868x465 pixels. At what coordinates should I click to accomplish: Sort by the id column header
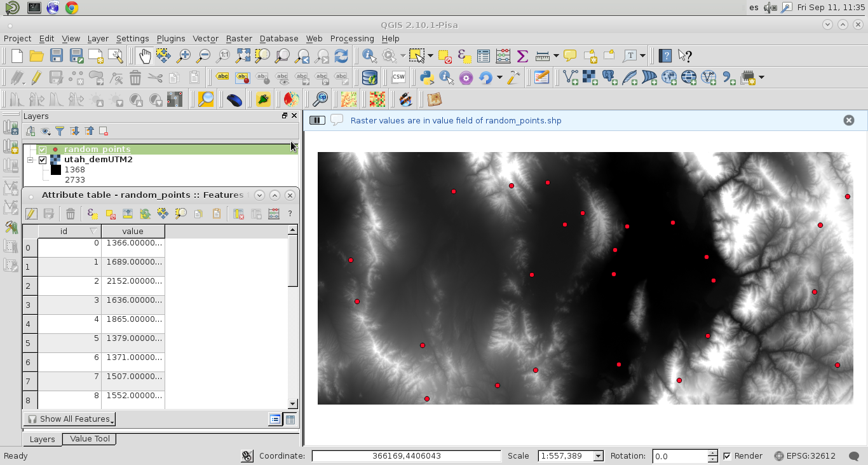pos(69,231)
